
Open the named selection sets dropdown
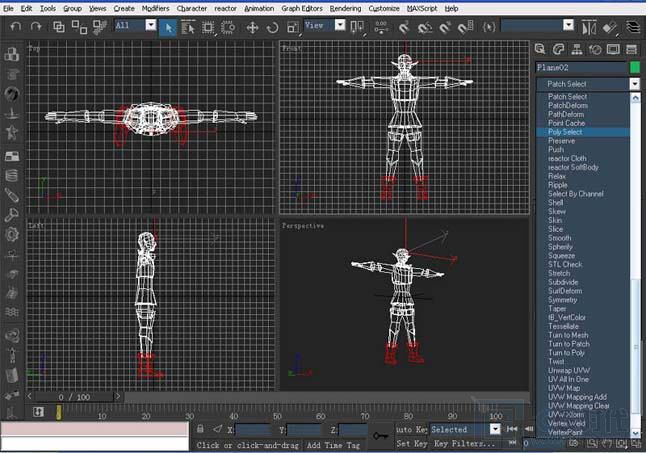click(x=569, y=26)
